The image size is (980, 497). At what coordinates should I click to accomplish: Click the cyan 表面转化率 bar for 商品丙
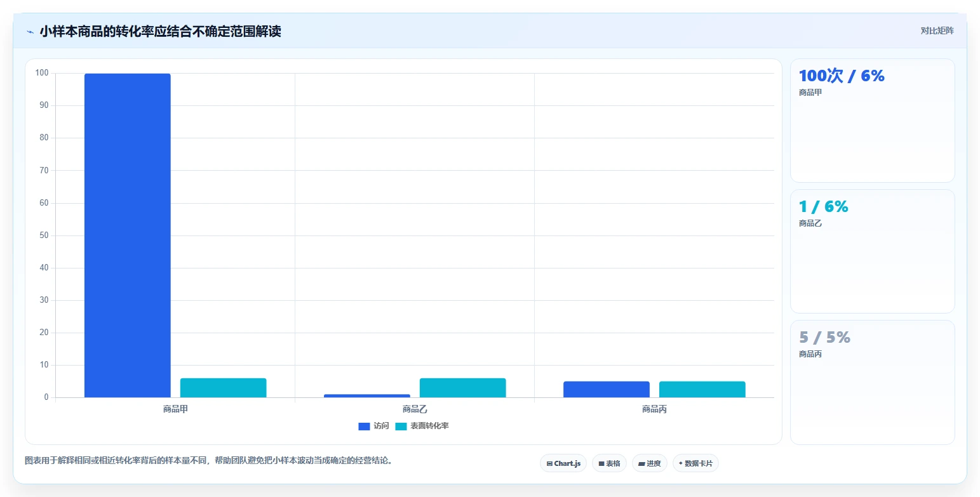click(x=702, y=389)
